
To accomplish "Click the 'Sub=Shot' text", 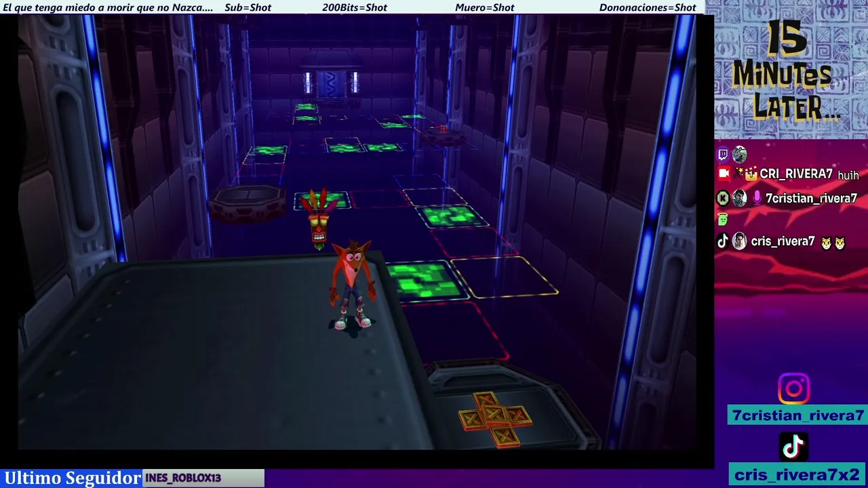I will pyautogui.click(x=248, y=7).
